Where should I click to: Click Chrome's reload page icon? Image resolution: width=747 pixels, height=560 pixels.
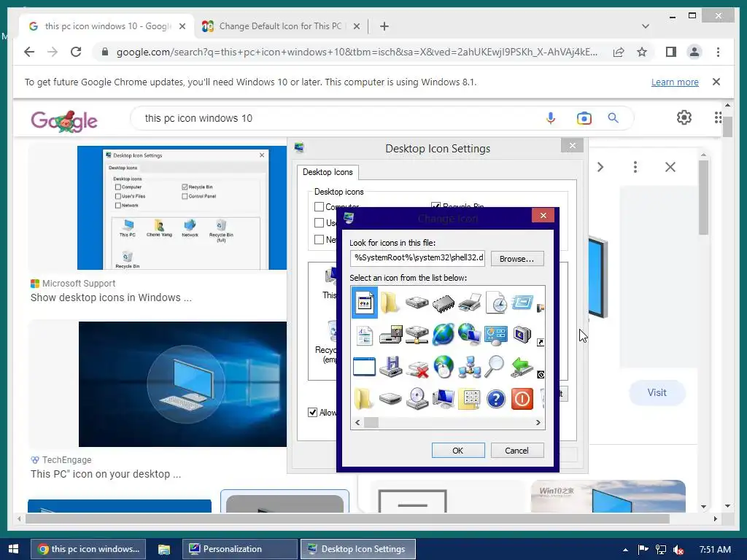76,52
